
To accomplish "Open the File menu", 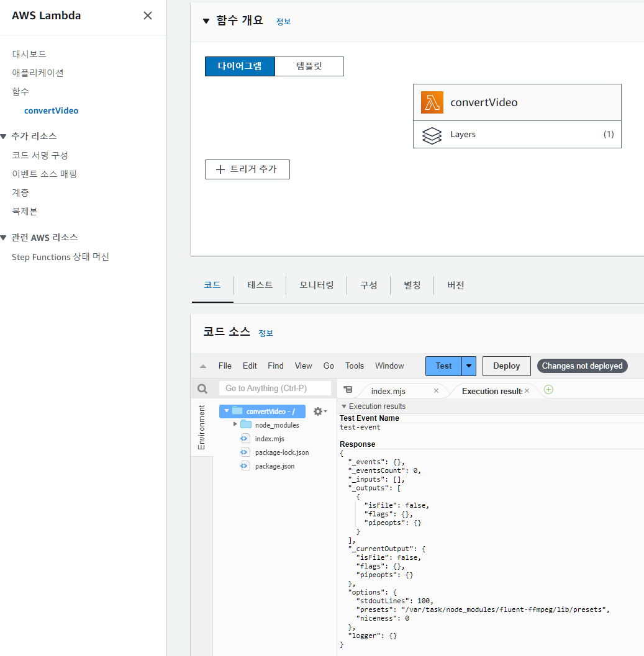I will (x=225, y=366).
